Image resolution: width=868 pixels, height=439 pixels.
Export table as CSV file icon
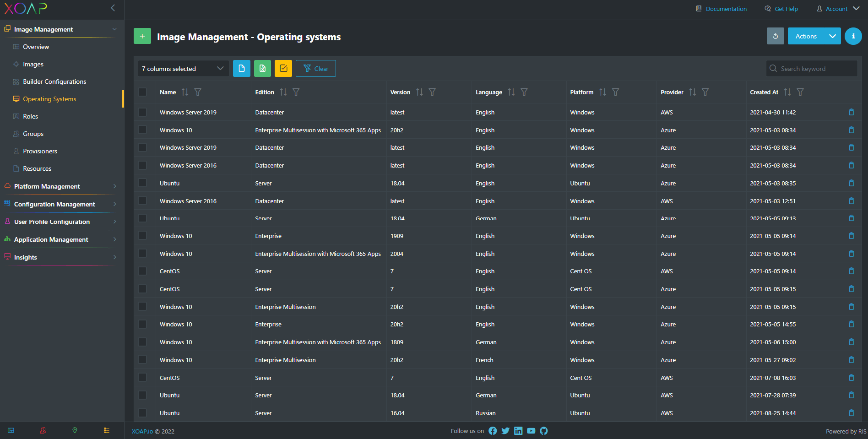(242, 69)
